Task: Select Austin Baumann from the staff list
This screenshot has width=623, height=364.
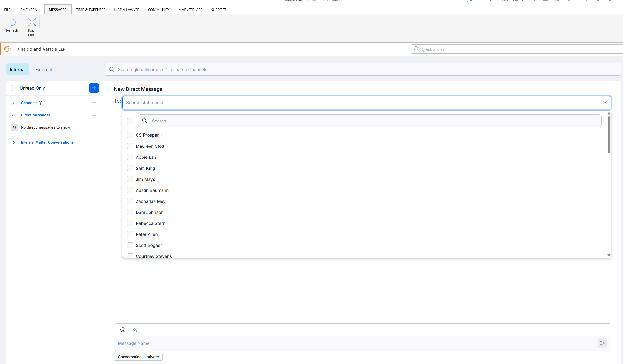Action: tap(152, 190)
